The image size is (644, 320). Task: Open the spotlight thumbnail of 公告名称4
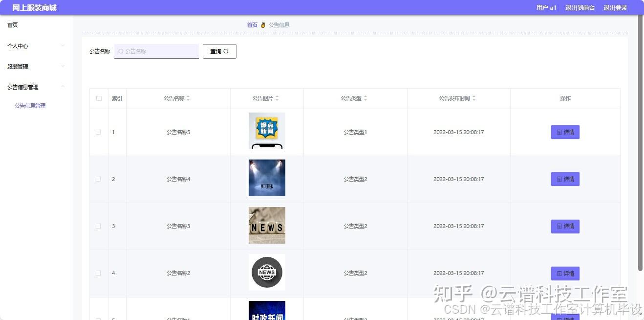point(267,178)
